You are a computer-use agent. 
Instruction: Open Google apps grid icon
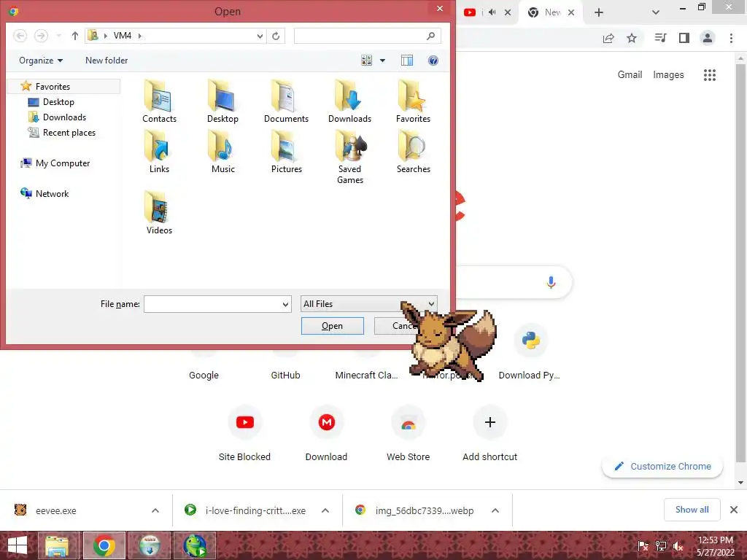[710, 75]
